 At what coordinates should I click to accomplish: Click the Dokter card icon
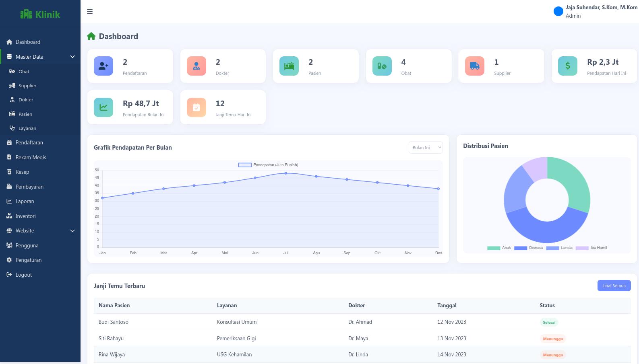pyautogui.click(x=196, y=66)
